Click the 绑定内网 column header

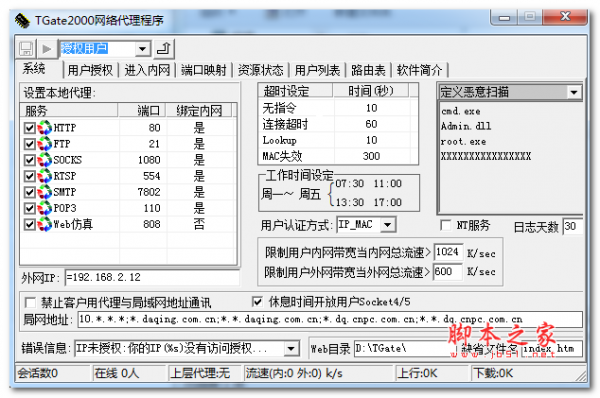199,111
